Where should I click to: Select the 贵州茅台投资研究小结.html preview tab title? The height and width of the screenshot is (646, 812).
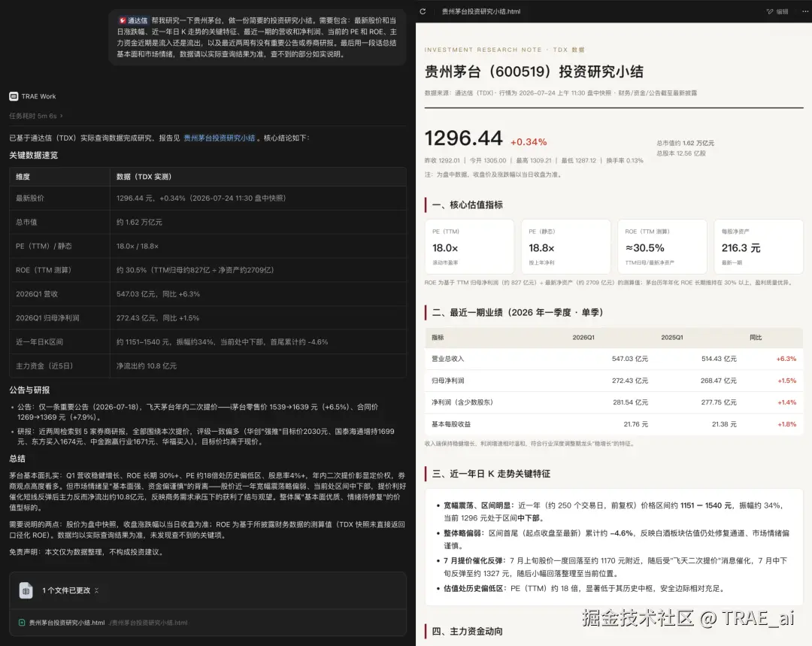click(480, 11)
